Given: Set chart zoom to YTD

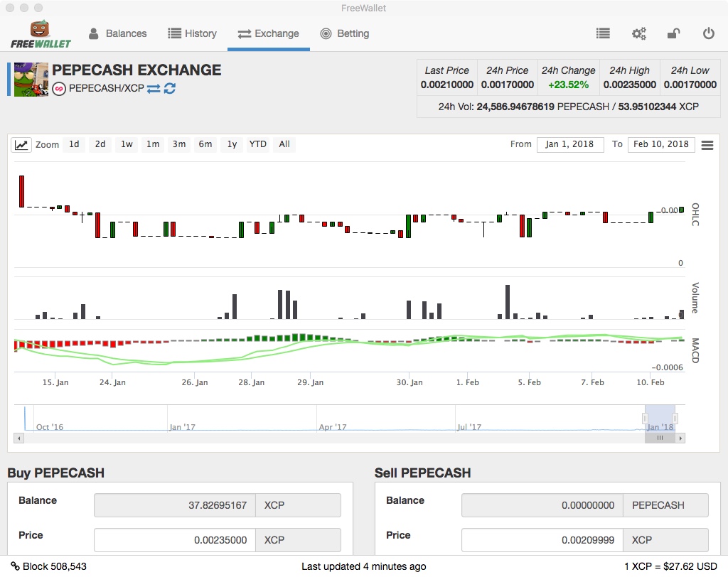Looking at the screenshot, I should [257, 144].
